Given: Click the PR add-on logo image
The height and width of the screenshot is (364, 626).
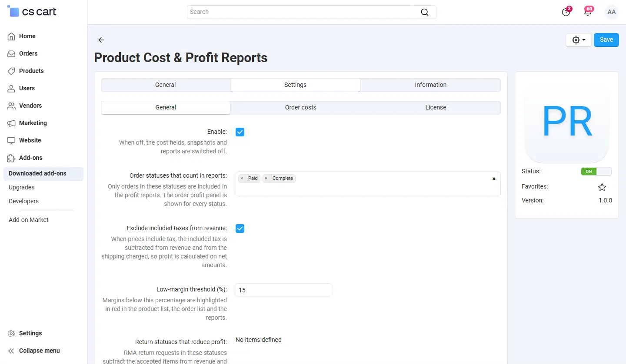Looking at the screenshot, I should pyautogui.click(x=567, y=121).
